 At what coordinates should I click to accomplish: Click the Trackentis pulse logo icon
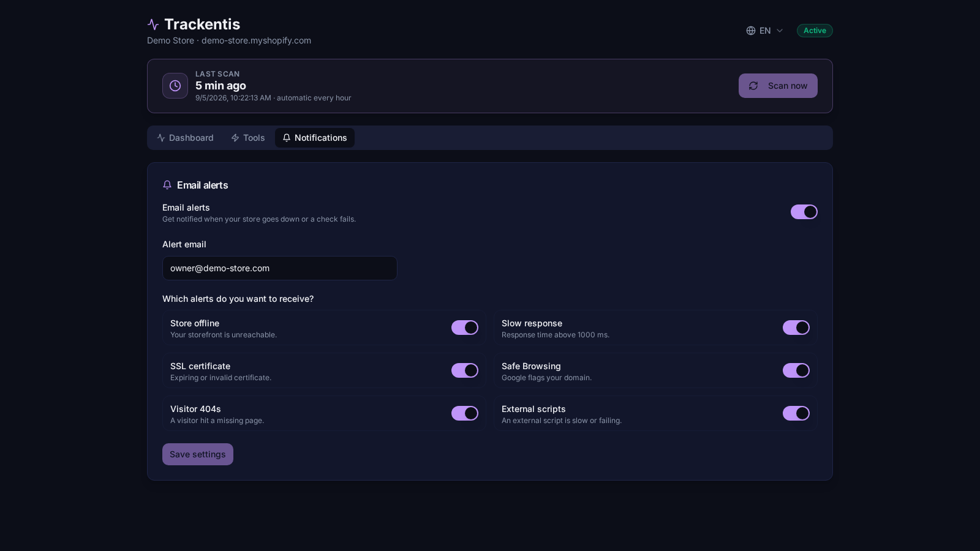pyautogui.click(x=153, y=24)
